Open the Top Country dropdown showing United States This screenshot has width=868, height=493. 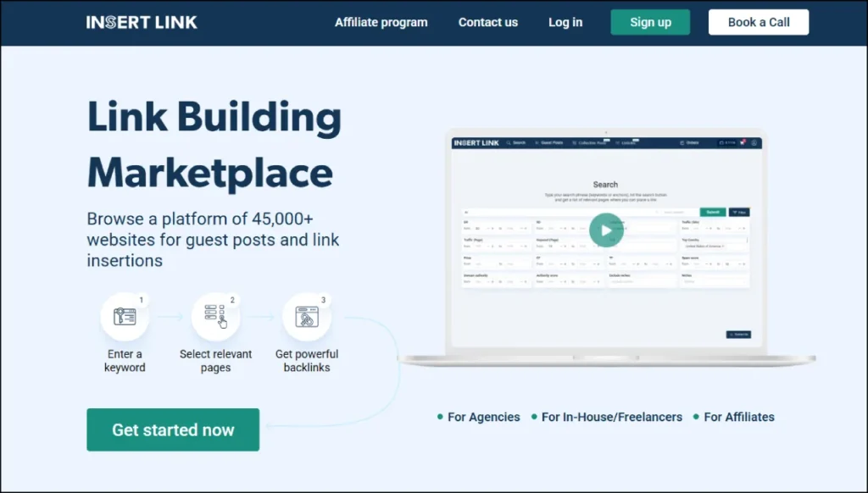(x=705, y=246)
